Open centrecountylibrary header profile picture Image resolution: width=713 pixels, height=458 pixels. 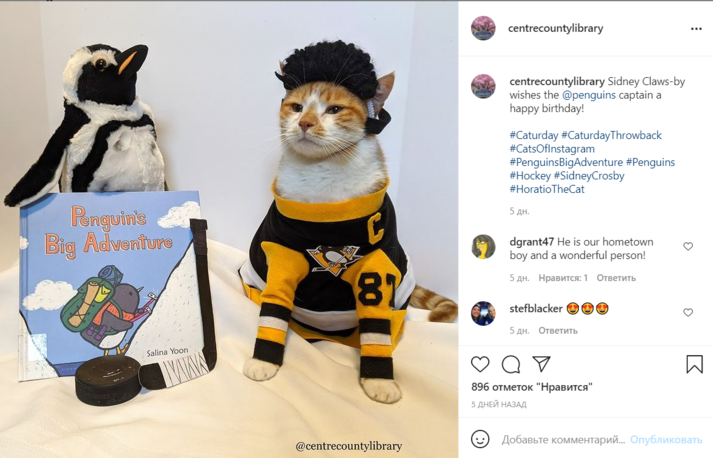(x=483, y=28)
